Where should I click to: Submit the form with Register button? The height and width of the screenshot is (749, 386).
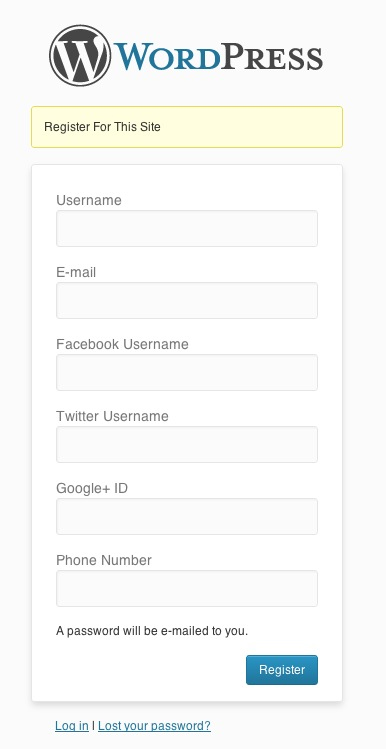(x=282, y=670)
